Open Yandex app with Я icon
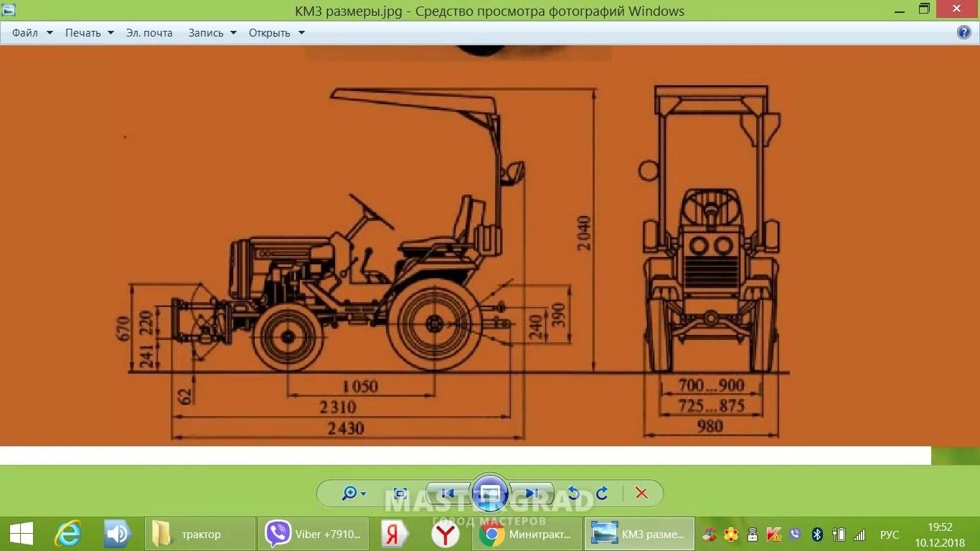Viewport: 980px width, 551px height. [x=394, y=534]
